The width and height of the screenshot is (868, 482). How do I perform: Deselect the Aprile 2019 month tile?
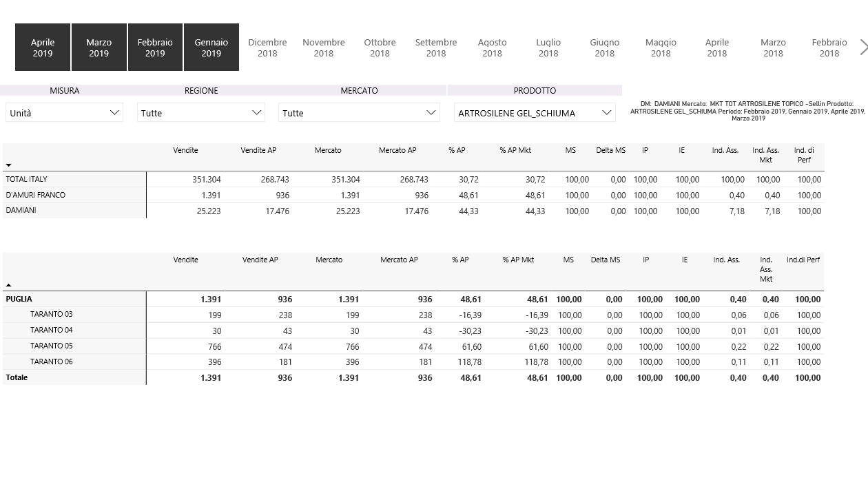coord(43,48)
